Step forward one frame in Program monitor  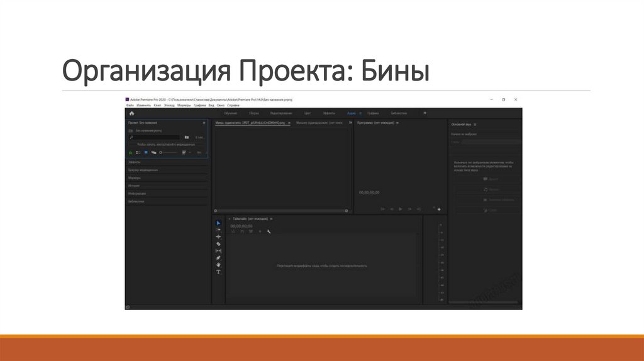(x=409, y=209)
